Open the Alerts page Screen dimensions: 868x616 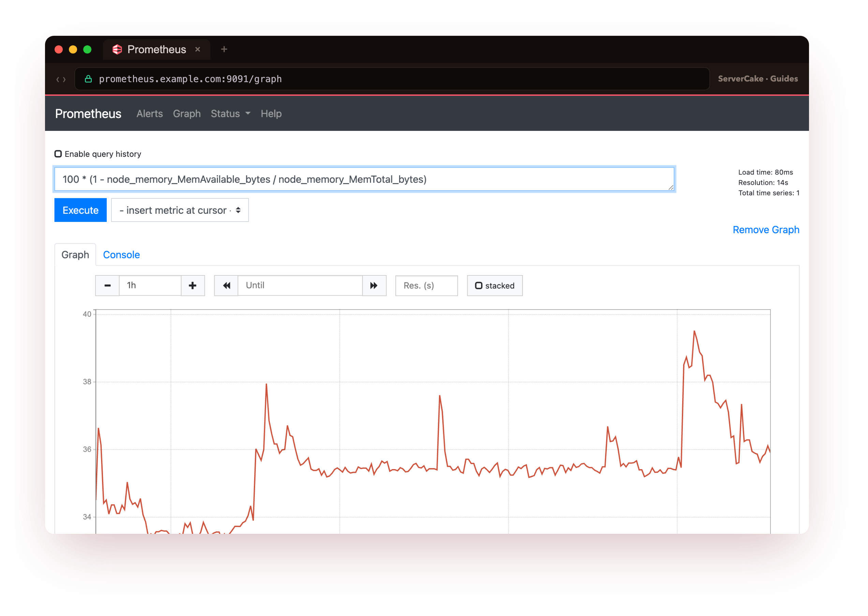pos(149,114)
